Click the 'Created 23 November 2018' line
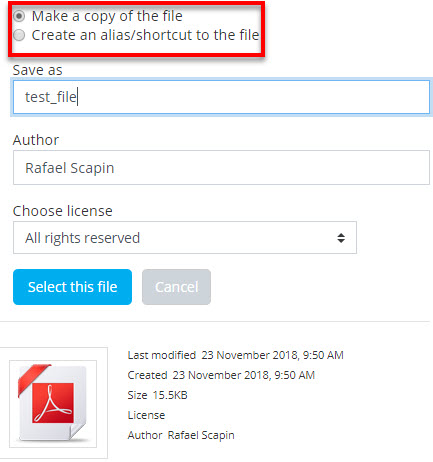The image size is (433, 462). click(x=221, y=375)
